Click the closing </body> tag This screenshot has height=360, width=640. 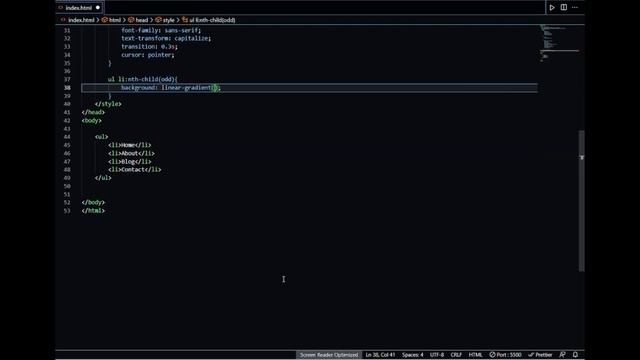click(x=93, y=202)
